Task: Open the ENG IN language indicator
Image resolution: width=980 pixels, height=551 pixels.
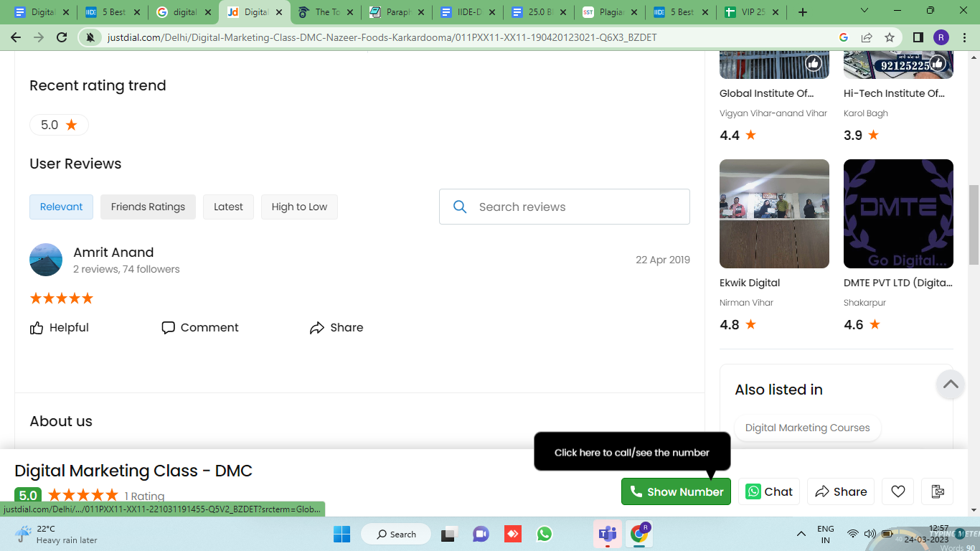Action: 826,534
